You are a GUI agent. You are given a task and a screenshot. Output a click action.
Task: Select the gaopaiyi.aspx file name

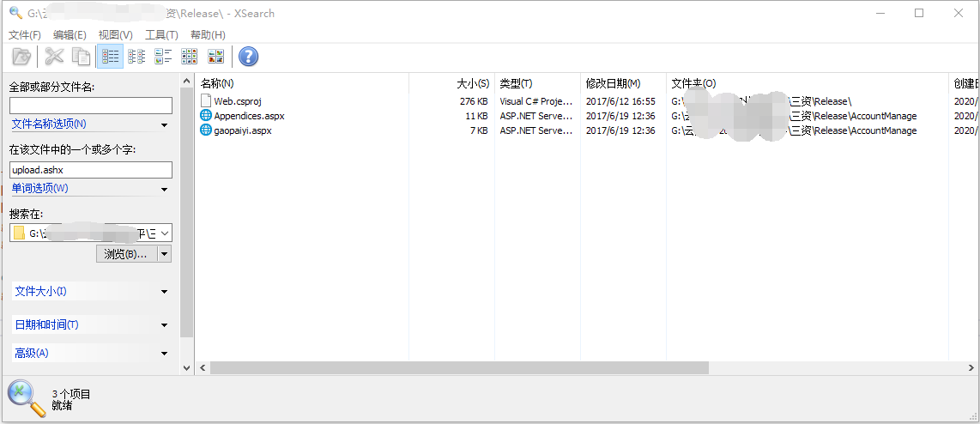(x=243, y=130)
